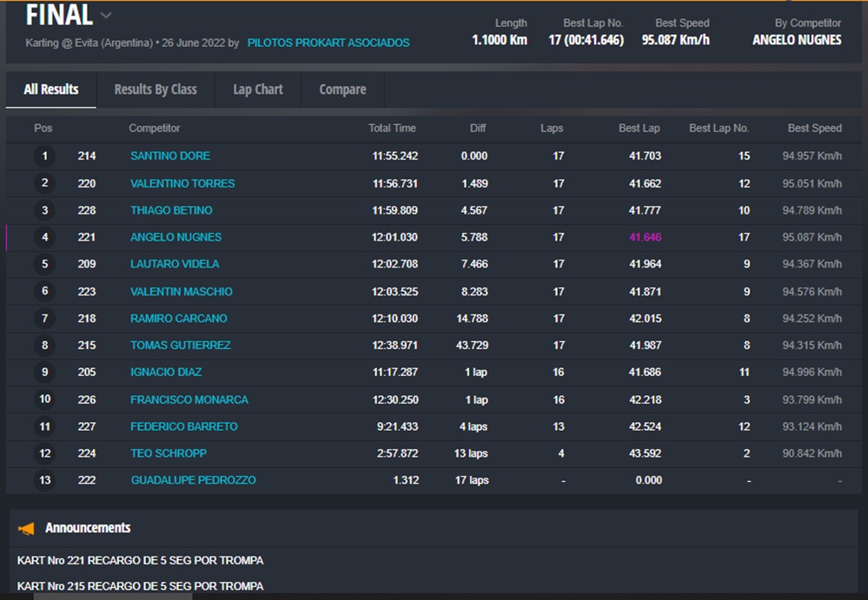Switch to the Lap Chart tab
The height and width of the screenshot is (600, 868).
coord(258,89)
